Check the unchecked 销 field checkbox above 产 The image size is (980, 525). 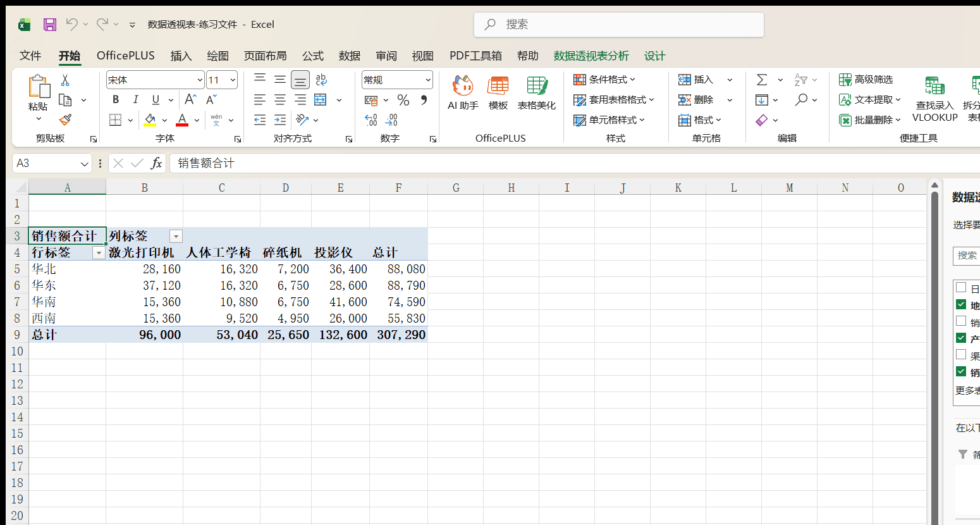[x=961, y=321]
